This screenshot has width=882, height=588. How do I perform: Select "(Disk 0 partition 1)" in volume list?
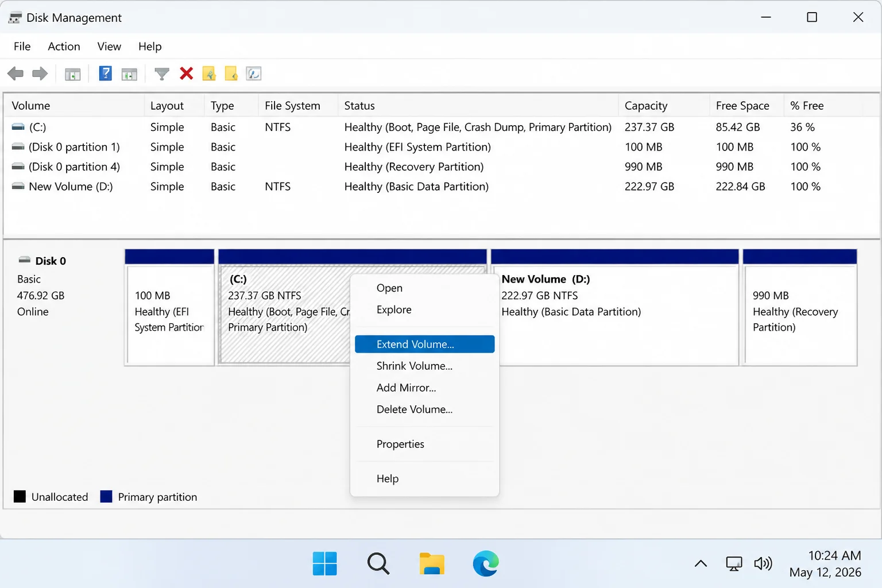click(74, 147)
